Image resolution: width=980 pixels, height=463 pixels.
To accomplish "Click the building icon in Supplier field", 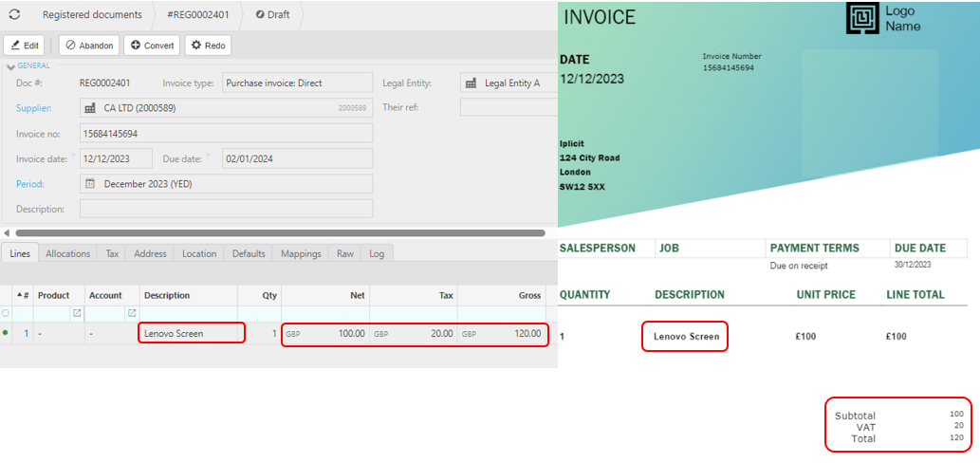I will click(91, 108).
